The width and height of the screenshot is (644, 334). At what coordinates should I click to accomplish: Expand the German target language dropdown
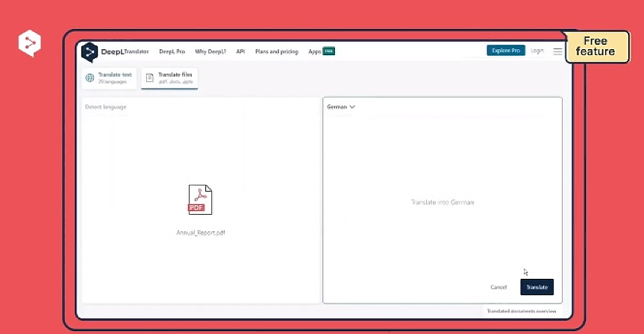[x=341, y=107]
